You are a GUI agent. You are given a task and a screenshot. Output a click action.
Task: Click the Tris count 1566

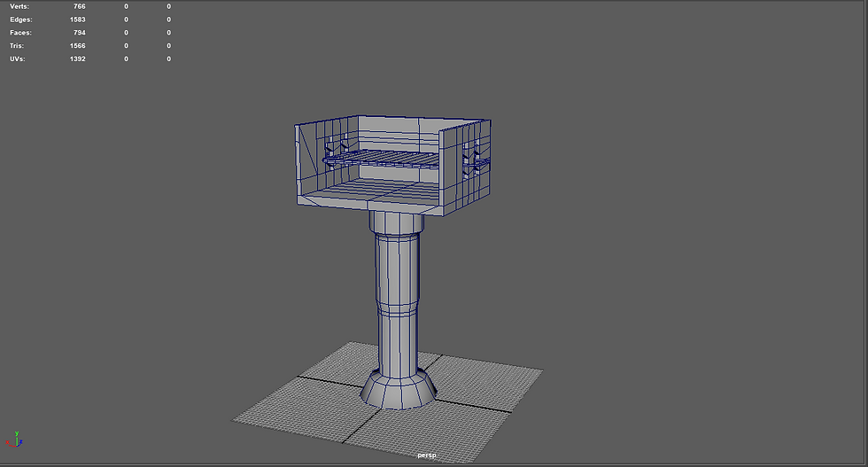(x=78, y=46)
